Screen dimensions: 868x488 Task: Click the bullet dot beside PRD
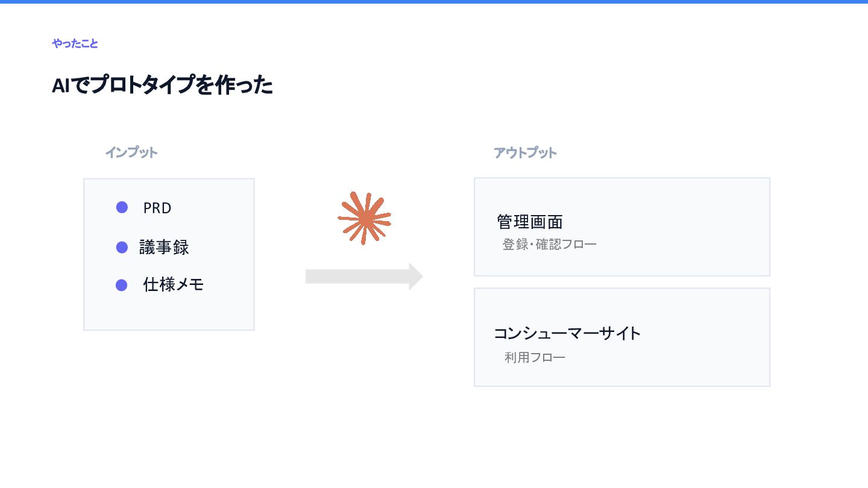coord(122,207)
